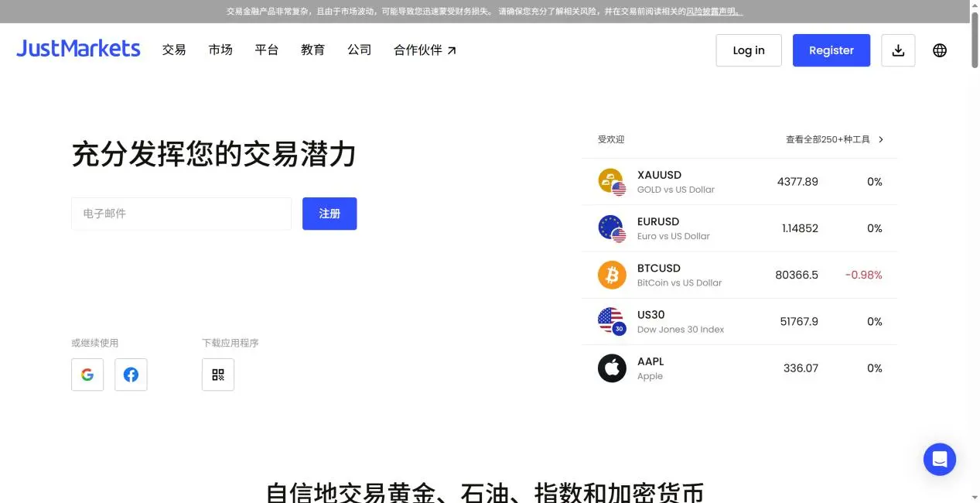
Task: Click US30 price 51767.9
Action: 799,321
